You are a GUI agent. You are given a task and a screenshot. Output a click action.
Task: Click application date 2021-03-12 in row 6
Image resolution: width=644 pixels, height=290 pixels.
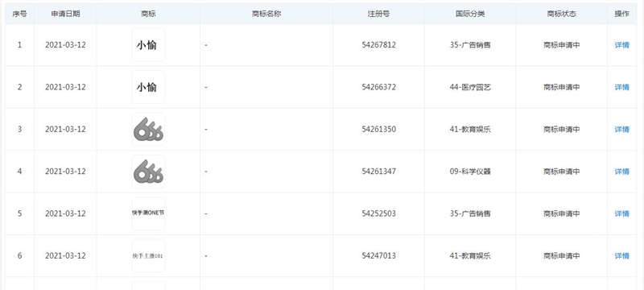click(65, 256)
